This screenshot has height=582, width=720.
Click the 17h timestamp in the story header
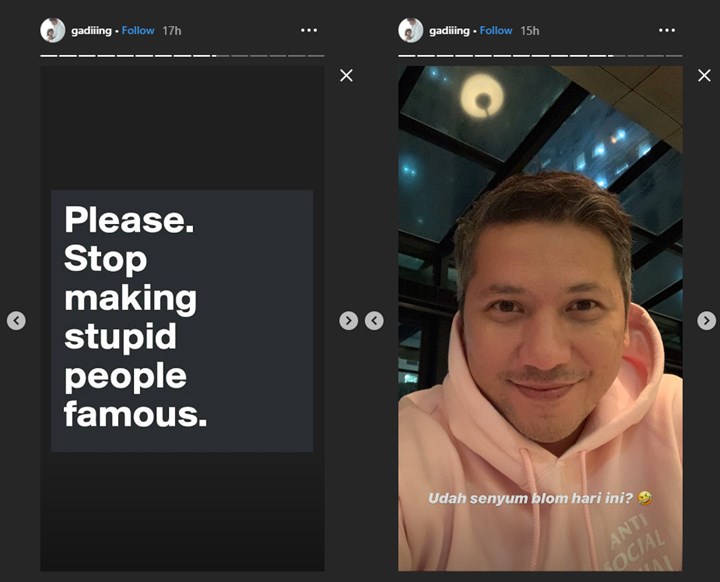[171, 30]
